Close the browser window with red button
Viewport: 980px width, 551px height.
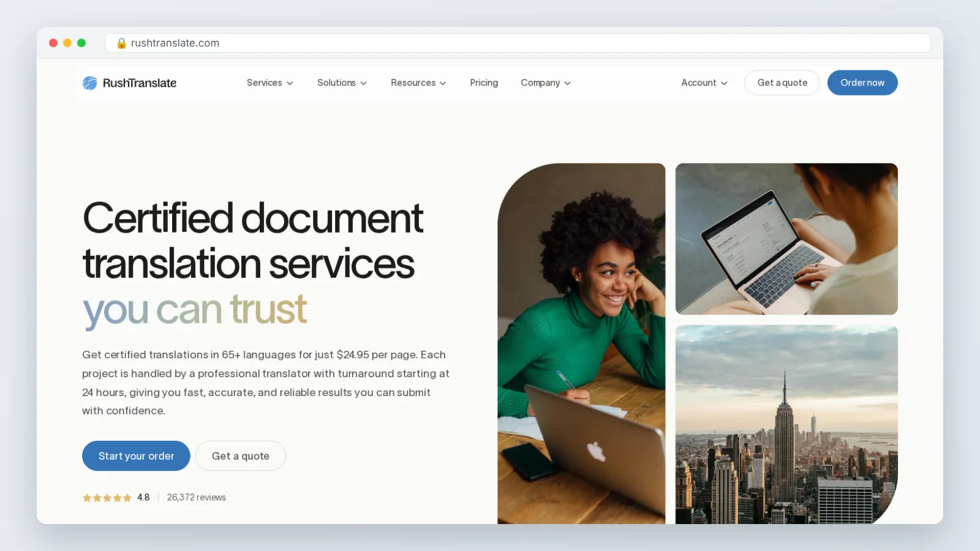53,43
